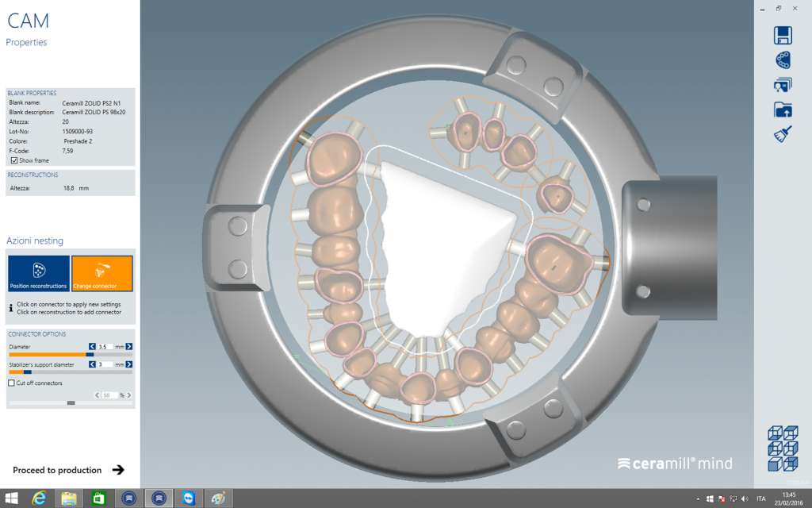
Task: Click the cut off percent field 50
Action: click(109, 395)
